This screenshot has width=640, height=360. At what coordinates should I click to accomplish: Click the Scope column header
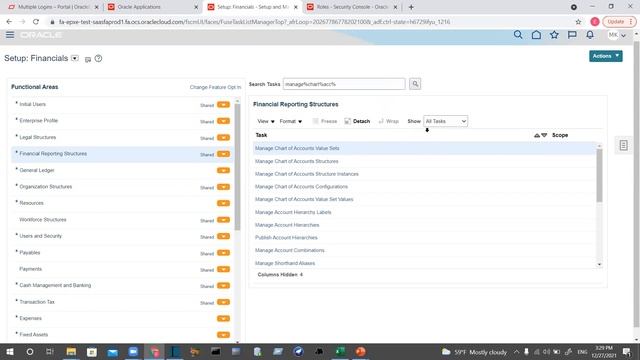tap(560, 135)
